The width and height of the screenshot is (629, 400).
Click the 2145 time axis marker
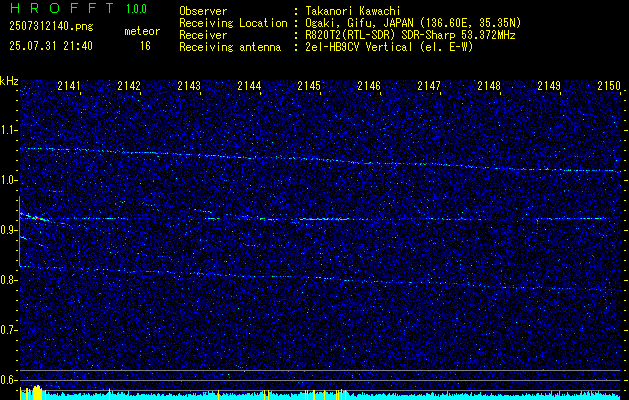[309, 86]
